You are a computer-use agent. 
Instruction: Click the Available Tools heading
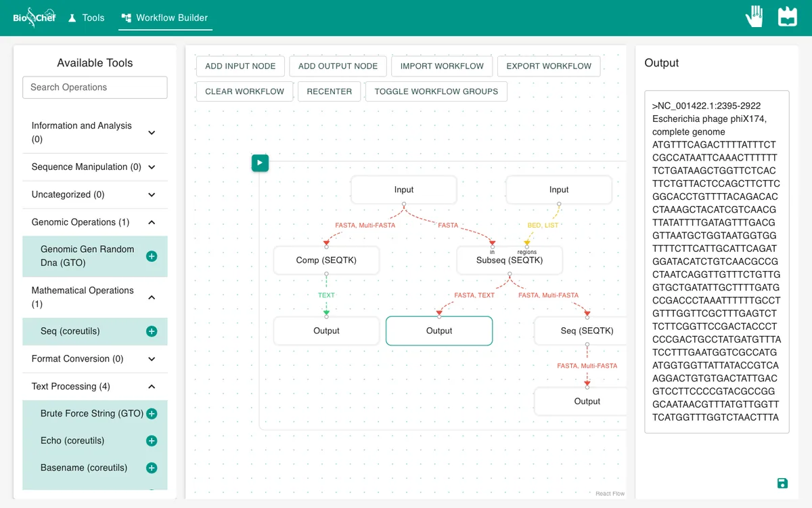pyautogui.click(x=95, y=63)
